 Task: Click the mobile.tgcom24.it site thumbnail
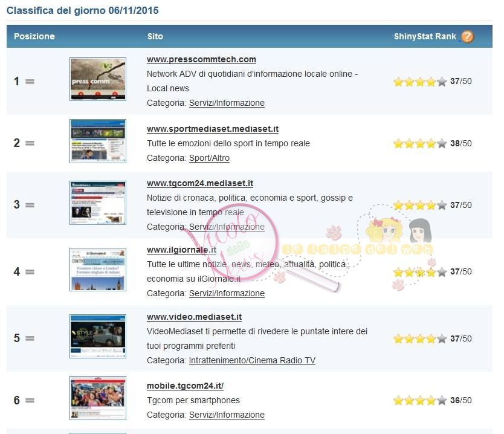(98, 398)
